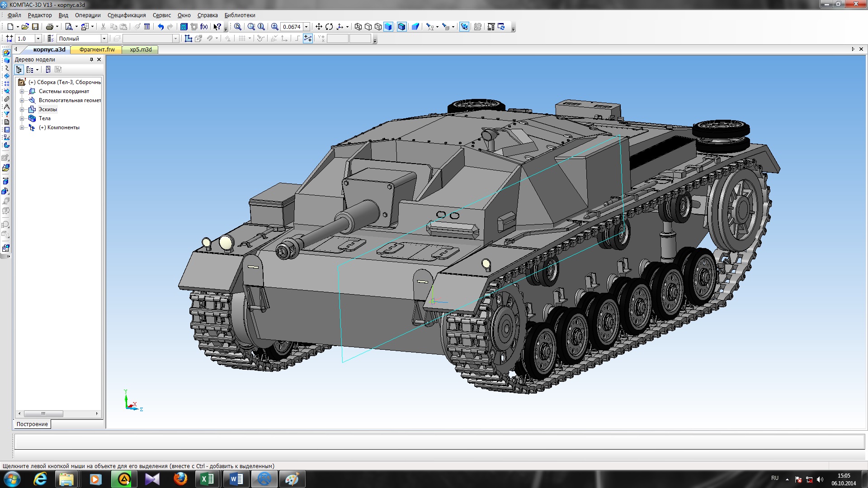
Task: Toggle the simplified display button
Action: tap(464, 27)
